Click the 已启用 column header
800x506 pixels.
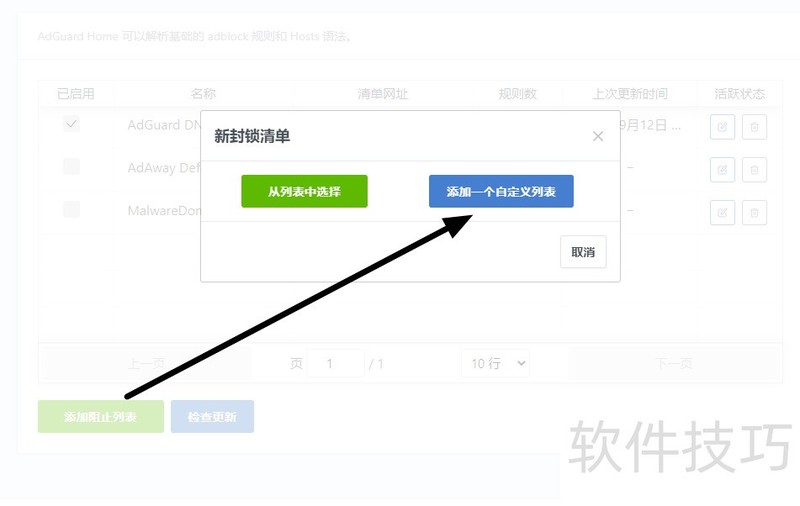[76, 94]
